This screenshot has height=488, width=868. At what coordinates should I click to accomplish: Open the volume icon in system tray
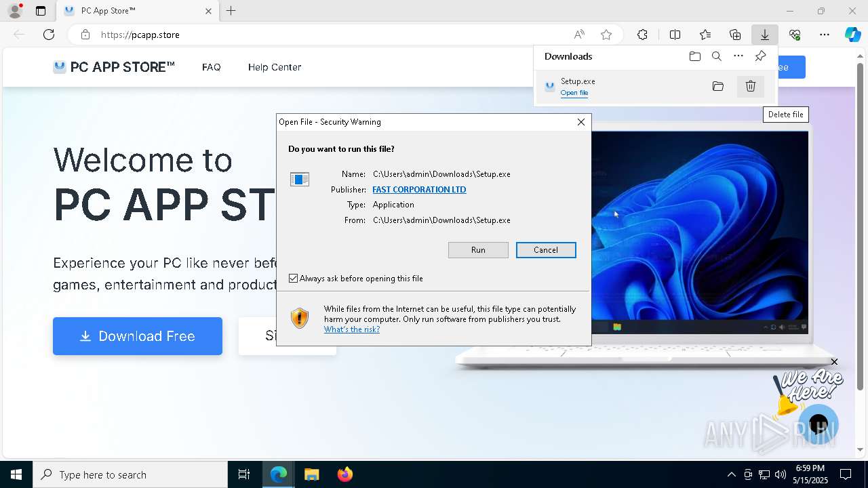pos(780,474)
